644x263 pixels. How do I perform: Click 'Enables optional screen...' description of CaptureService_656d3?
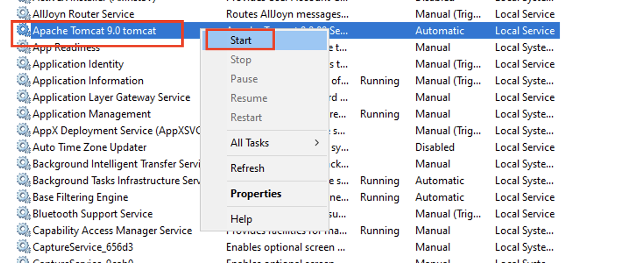[287, 247]
